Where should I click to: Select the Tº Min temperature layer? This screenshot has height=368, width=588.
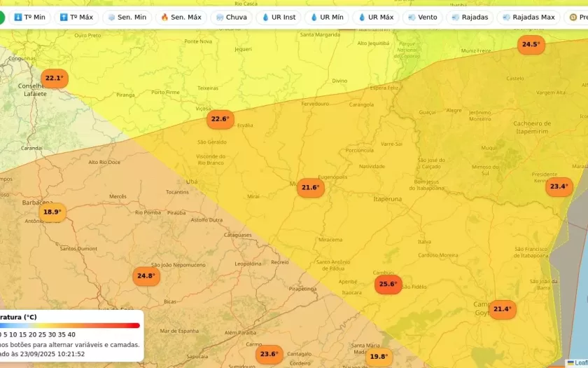point(28,17)
